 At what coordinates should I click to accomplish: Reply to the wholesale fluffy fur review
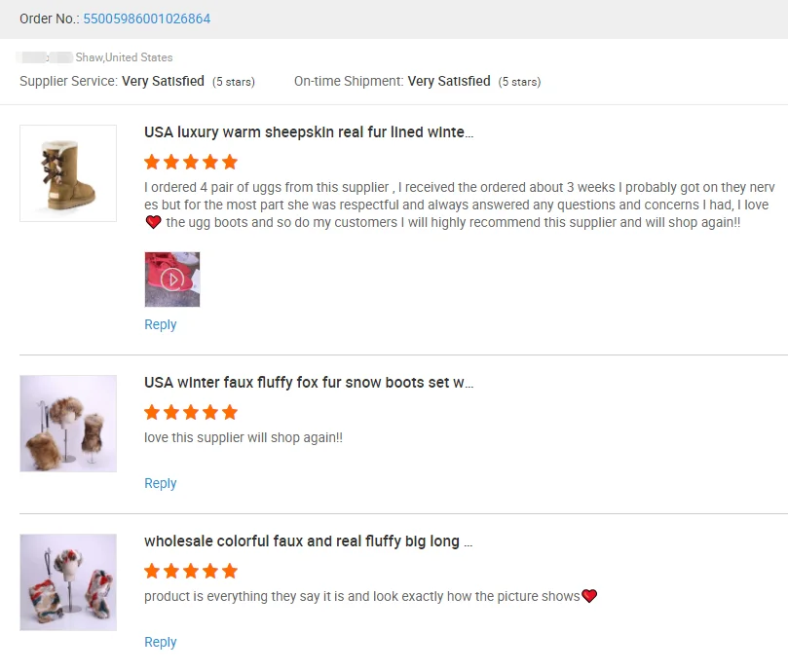[160, 642]
